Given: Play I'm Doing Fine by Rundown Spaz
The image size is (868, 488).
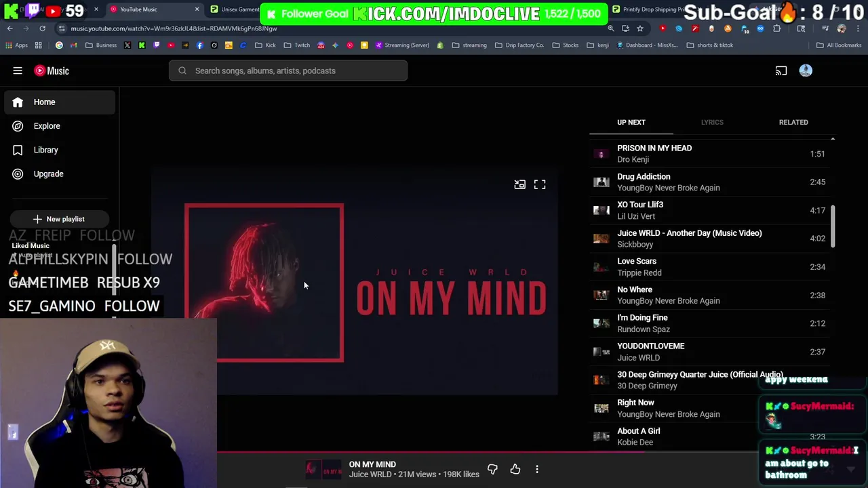Looking at the screenshot, I should pyautogui.click(x=711, y=323).
